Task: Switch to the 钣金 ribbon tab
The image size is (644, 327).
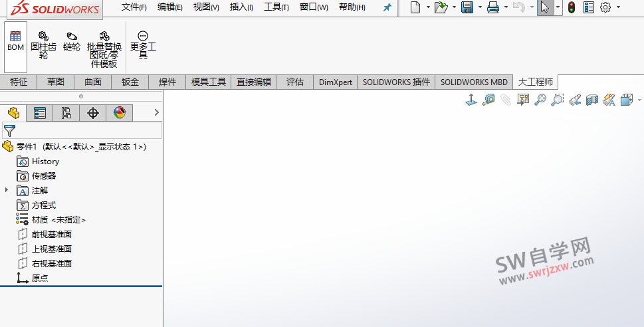Action: click(x=130, y=82)
